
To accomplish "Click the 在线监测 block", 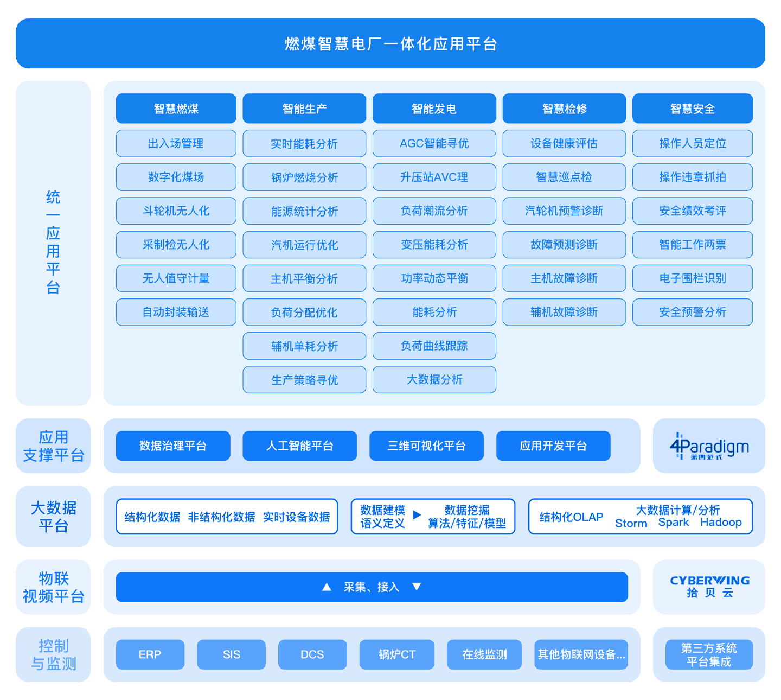I will tap(484, 654).
